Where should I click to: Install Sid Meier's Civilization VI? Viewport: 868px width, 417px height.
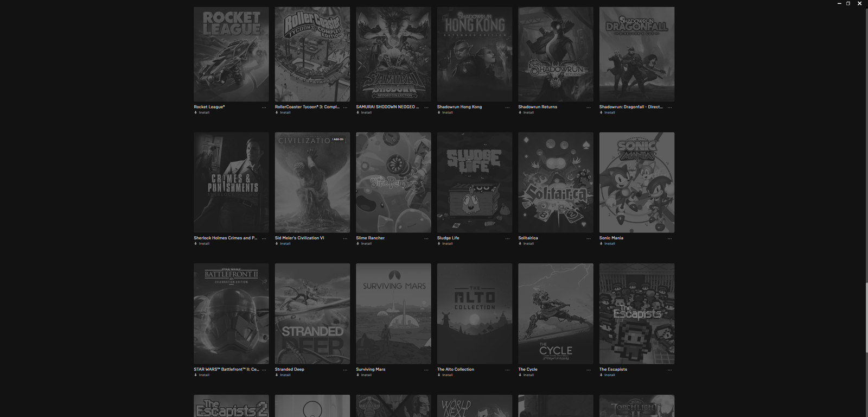[x=283, y=243]
